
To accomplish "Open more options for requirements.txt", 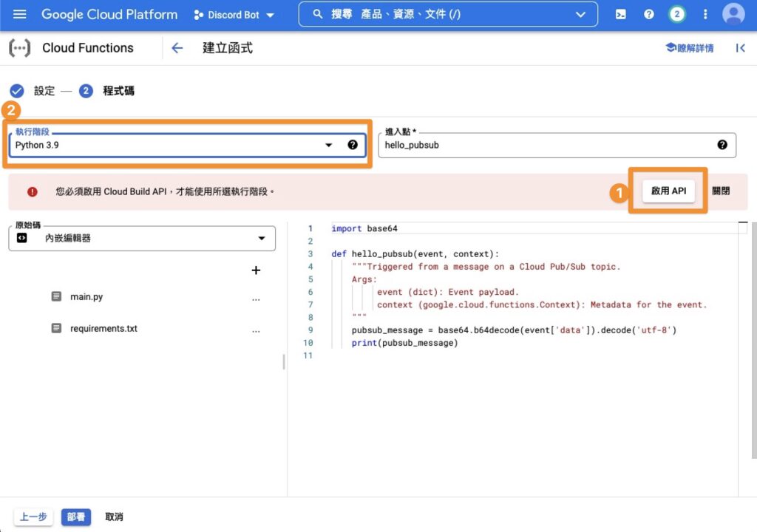I will coord(256,329).
